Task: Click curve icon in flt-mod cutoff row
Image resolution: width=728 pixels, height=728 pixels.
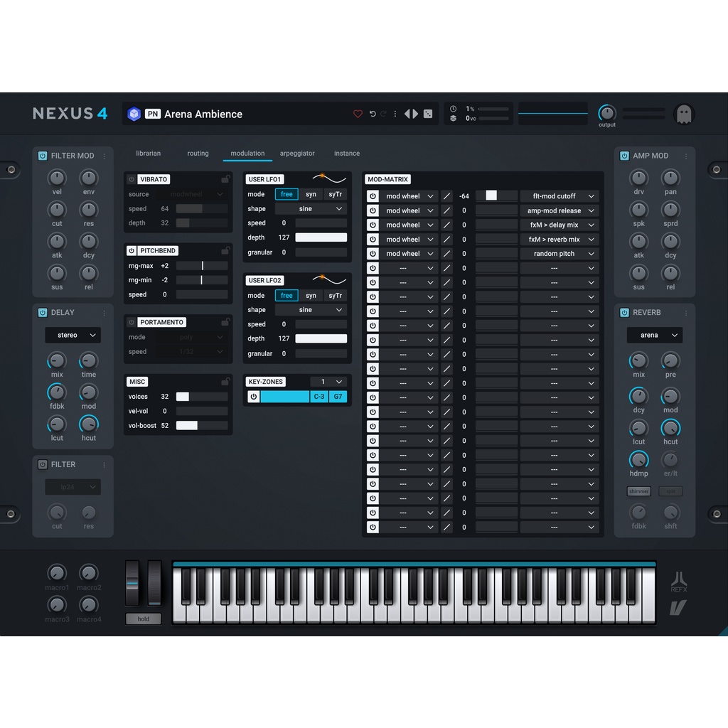Action: (446, 196)
